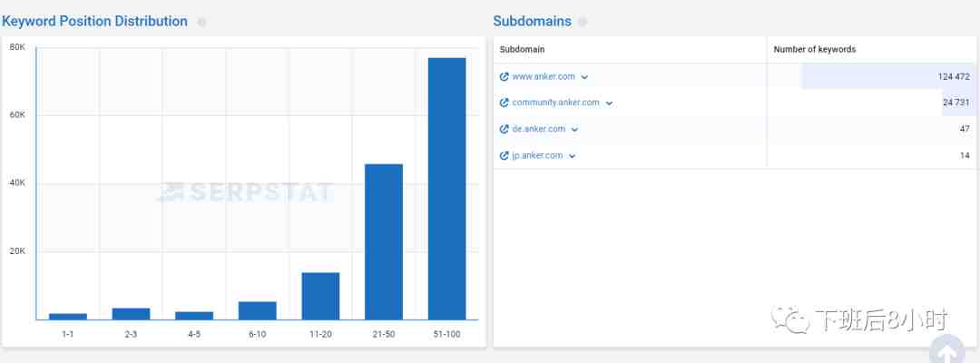Click the Number of keywords column header
This screenshot has height=363, width=980.
(814, 49)
